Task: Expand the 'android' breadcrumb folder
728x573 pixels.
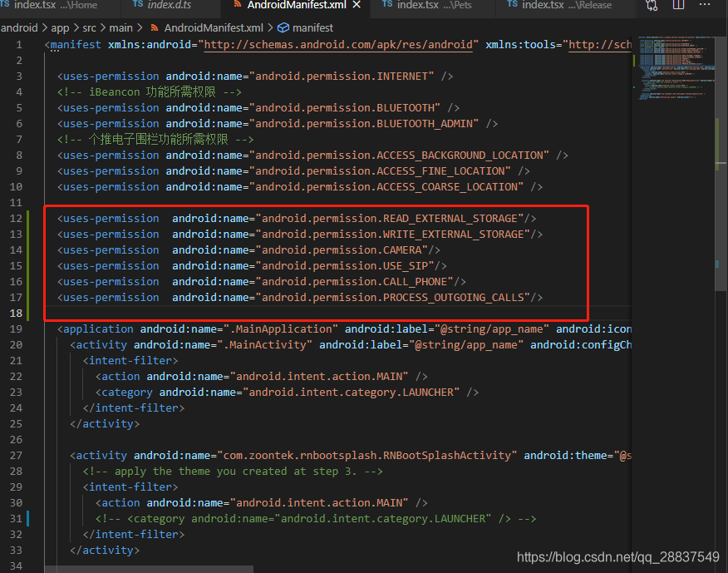Action: coord(18,27)
